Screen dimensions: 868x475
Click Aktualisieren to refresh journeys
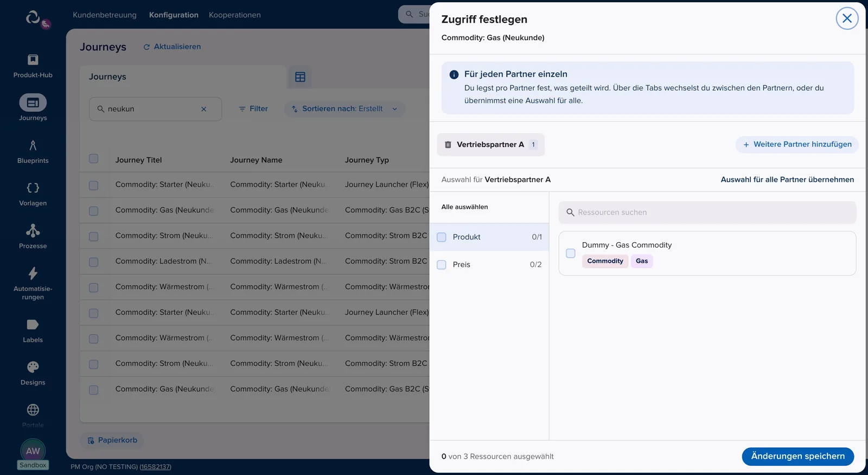coord(172,47)
